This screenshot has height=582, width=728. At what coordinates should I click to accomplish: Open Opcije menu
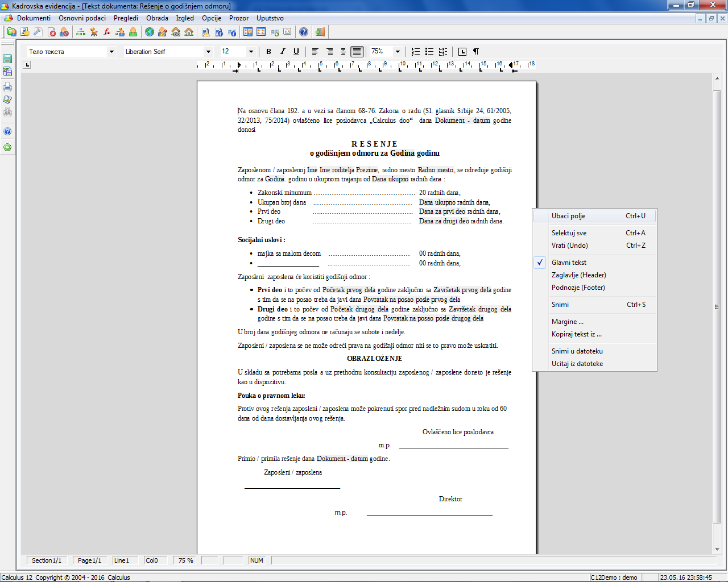pyautogui.click(x=212, y=18)
